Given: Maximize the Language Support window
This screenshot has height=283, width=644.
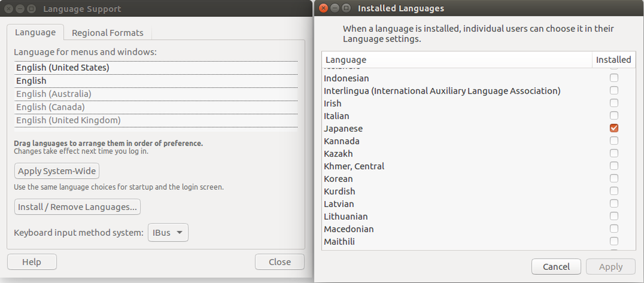Looking at the screenshot, I should (31, 9).
